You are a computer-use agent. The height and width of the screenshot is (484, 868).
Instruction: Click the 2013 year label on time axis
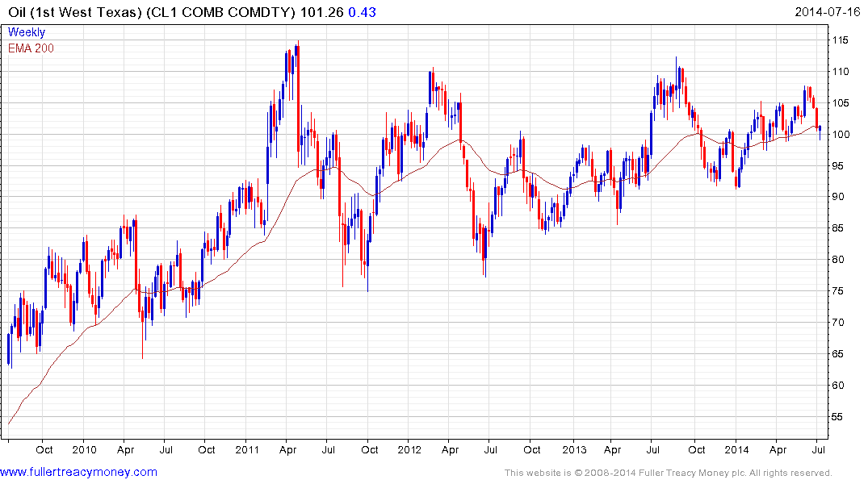click(574, 449)
